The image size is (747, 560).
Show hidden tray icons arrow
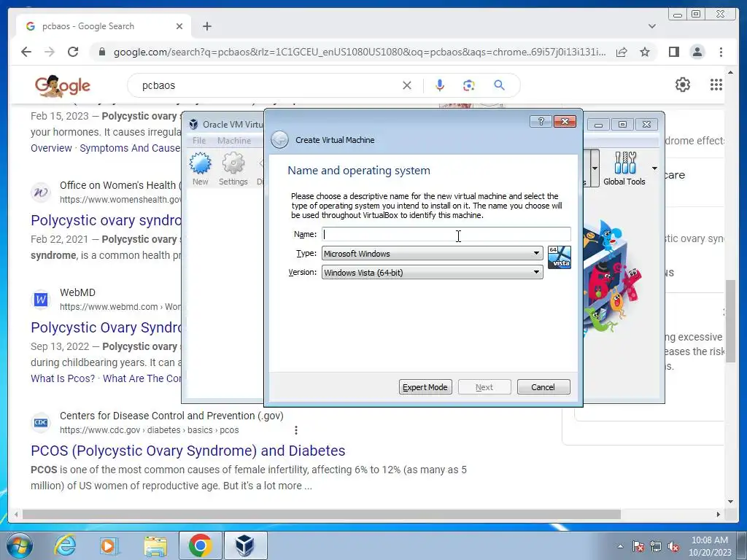620,546
